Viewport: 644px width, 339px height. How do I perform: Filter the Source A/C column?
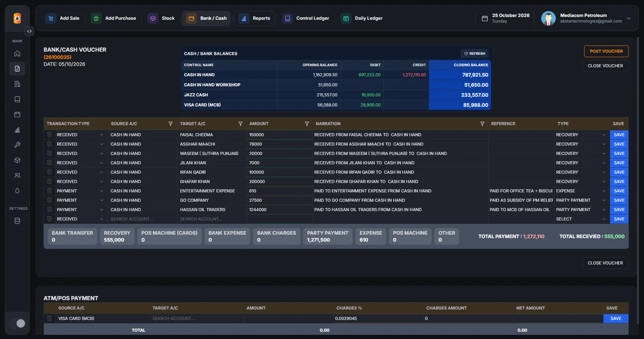(x=170, y=124)
